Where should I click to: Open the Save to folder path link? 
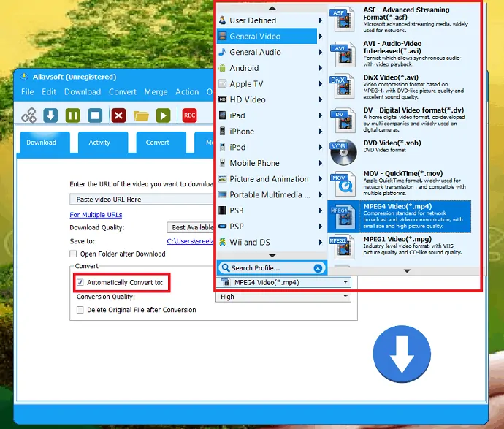(191, 241)
